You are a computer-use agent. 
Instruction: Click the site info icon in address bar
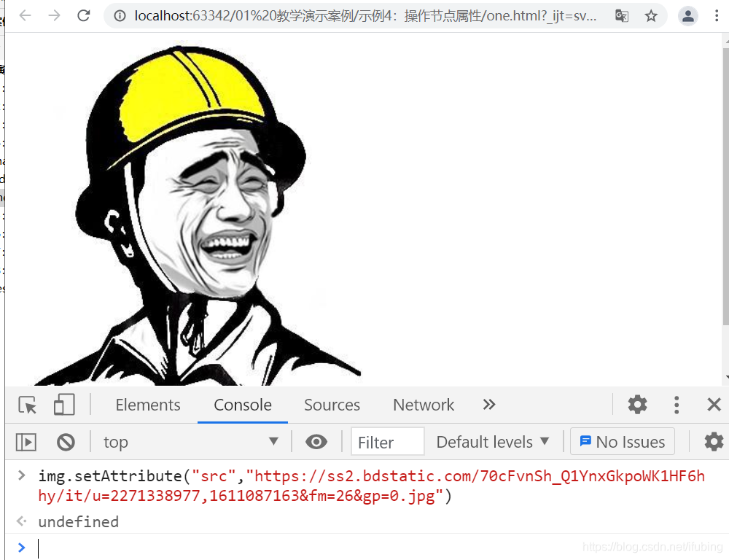pos(120,16)
